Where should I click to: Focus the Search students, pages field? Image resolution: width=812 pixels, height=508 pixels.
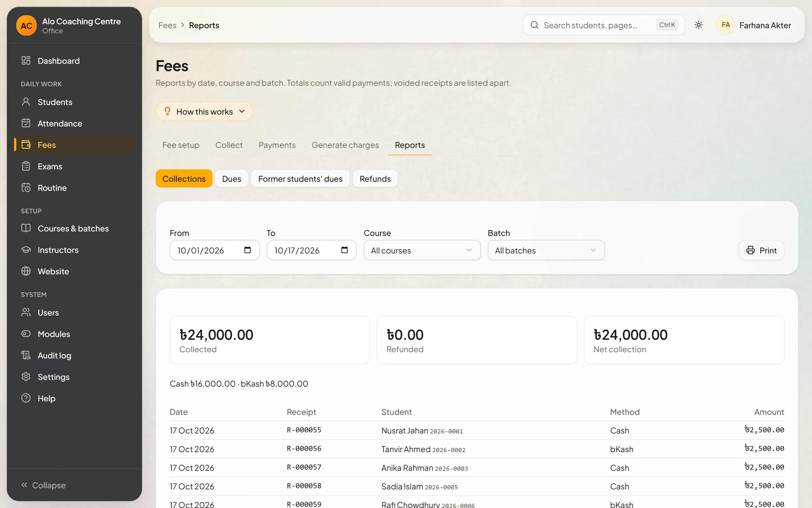click(x=603, y=25)
